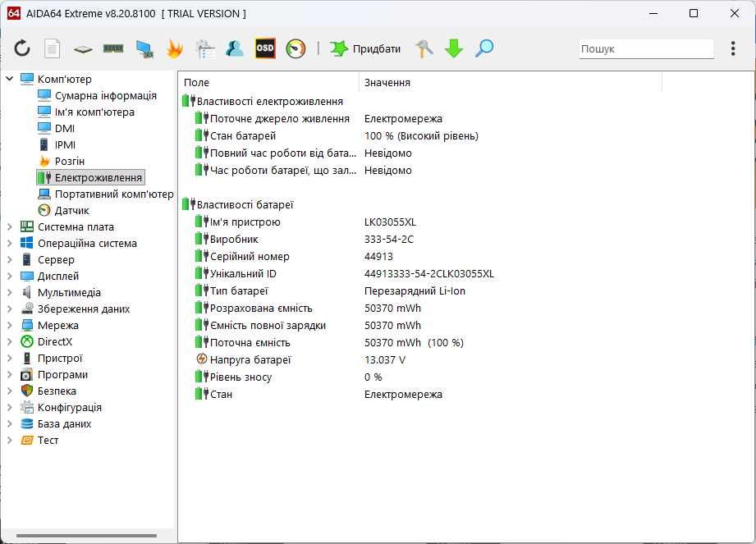Image resolution: width=756 pixels, height=544 pixels.
Task: Click the Напруга батареї lightning icon
Action: [x=202, y=359]
